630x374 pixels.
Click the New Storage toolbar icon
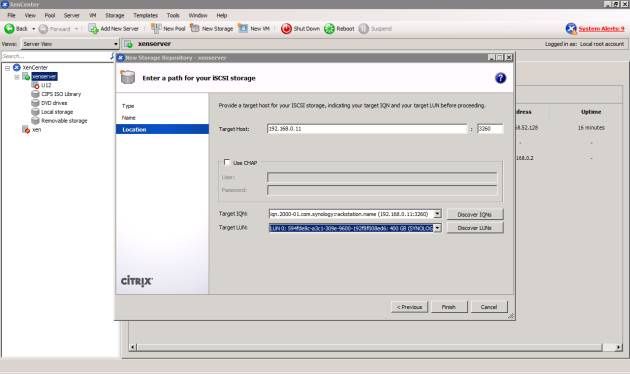[x=195, y=29]
